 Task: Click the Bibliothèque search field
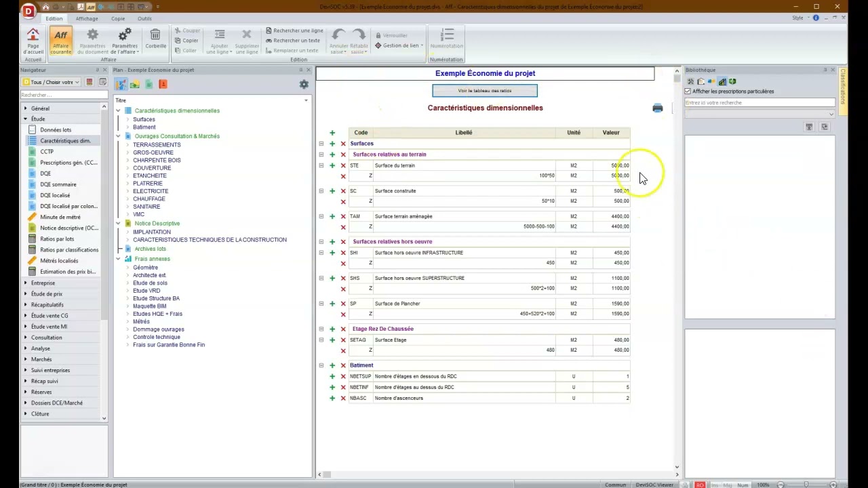pos(759,103)
